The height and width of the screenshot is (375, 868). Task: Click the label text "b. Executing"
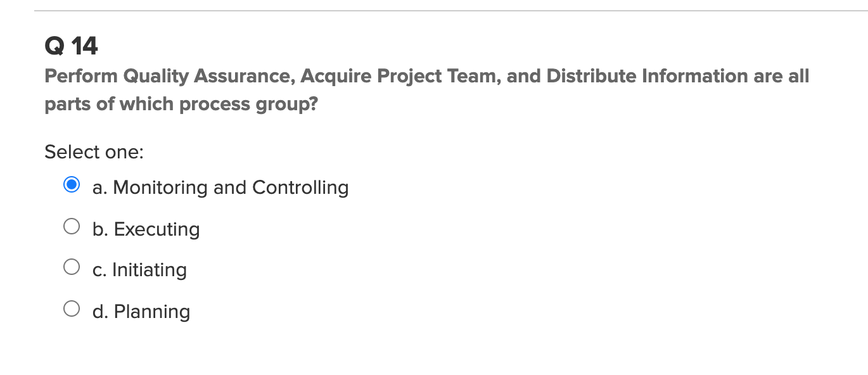pyautogui.click(x=146, y=229)
